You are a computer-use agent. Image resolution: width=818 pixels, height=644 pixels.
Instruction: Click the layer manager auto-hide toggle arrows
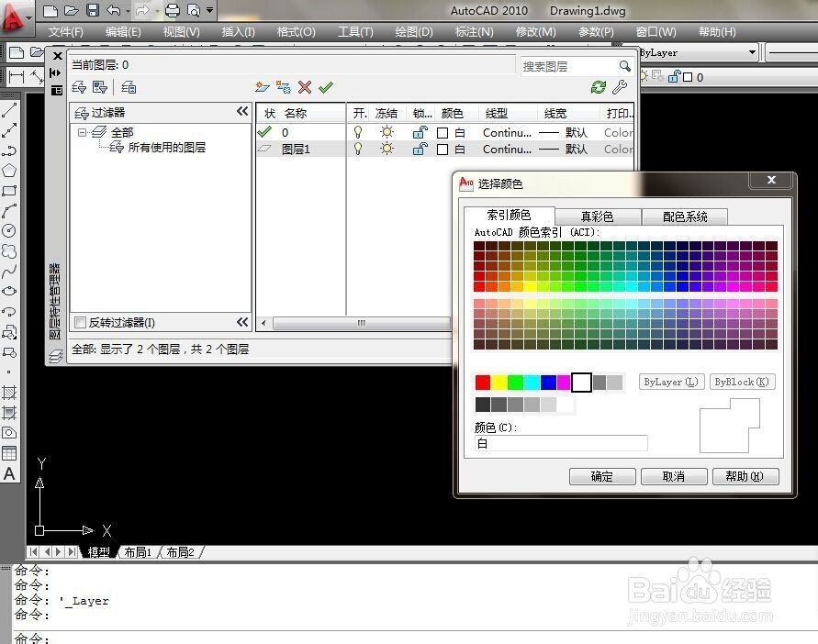(x=56, y=72)
